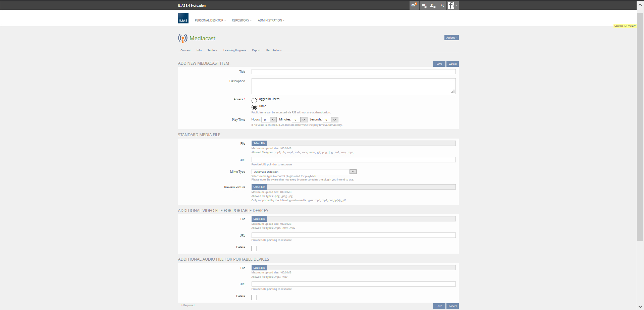Expand the Actions dropdown button

[x=451, y=38]
